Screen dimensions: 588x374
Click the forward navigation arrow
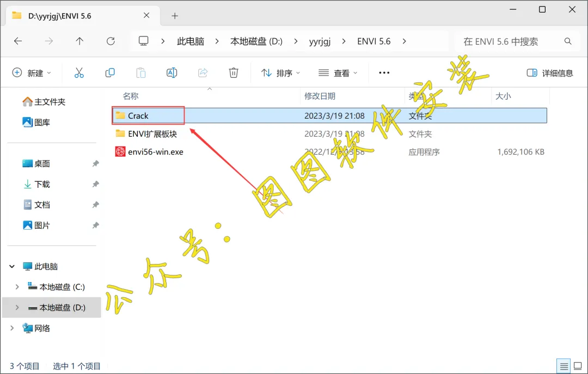point(49,41)
